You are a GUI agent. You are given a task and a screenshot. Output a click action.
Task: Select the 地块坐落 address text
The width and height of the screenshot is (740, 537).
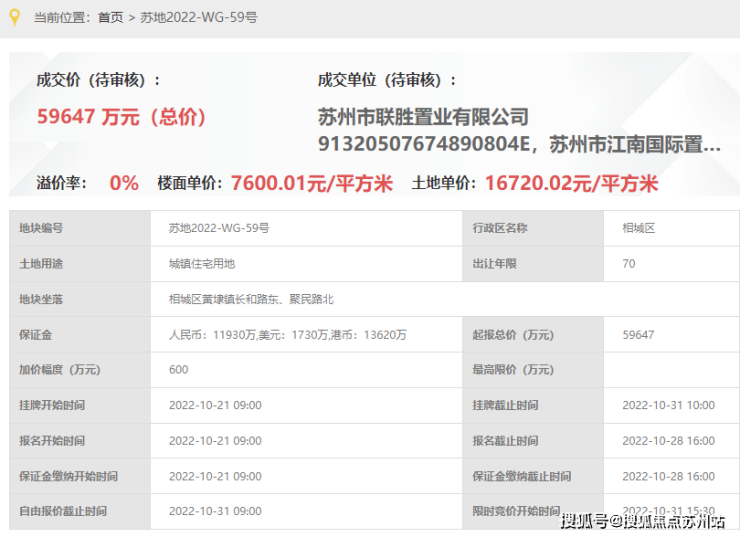tap(251, 299)
